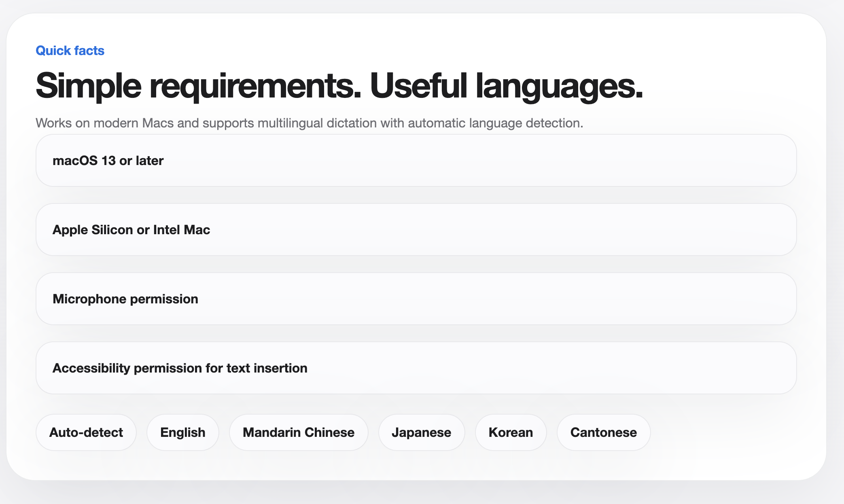Image resolution: width=844 pixels, height=504 pixels.
Task: Click the word 'Accessibility' in the requirements list
Action: 91,368
